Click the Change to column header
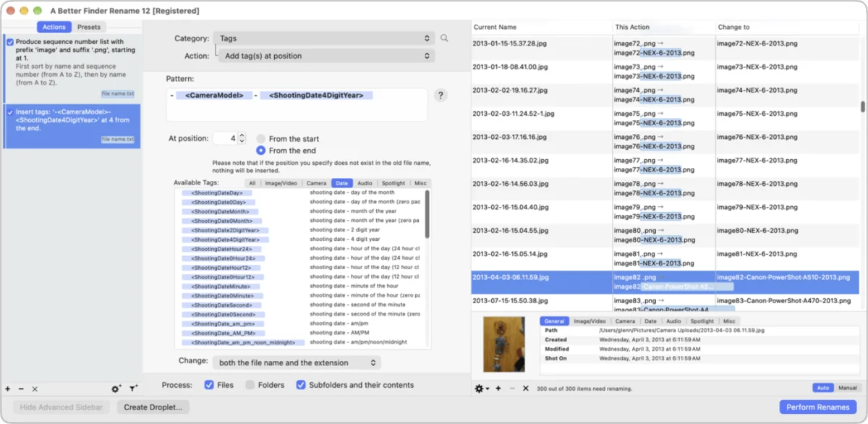The width and height of the screenshot is (868, 424). 788,27
